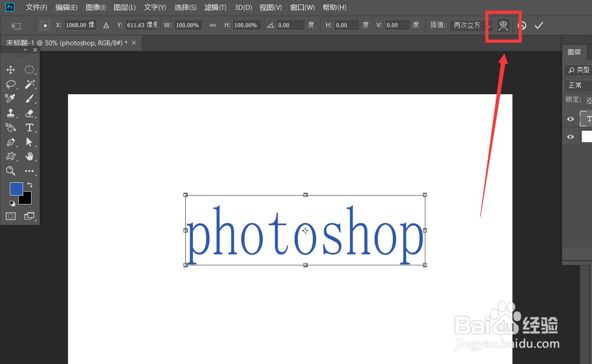Viewport: 592px width, 364px height.
Task: Select the Custom Shape tool
Action: pos(11,156)
